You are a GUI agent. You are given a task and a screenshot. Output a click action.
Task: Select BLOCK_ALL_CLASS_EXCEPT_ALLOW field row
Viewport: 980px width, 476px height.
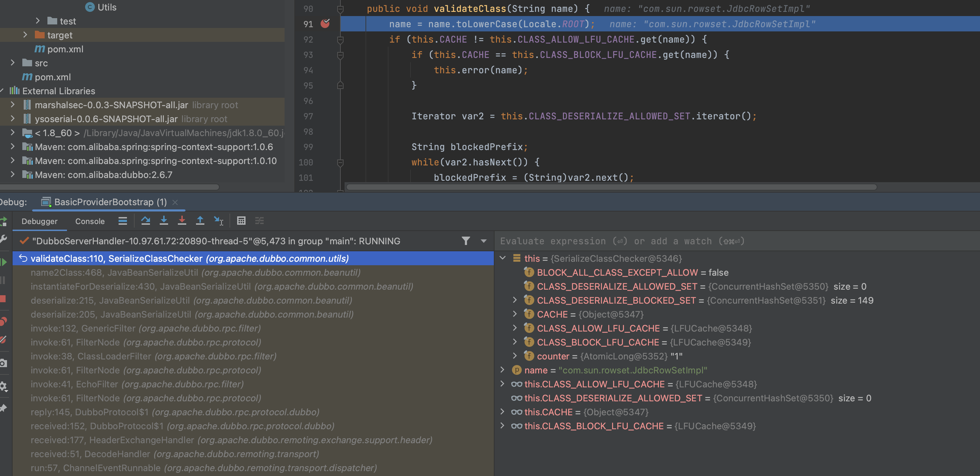tap(737, 273)
